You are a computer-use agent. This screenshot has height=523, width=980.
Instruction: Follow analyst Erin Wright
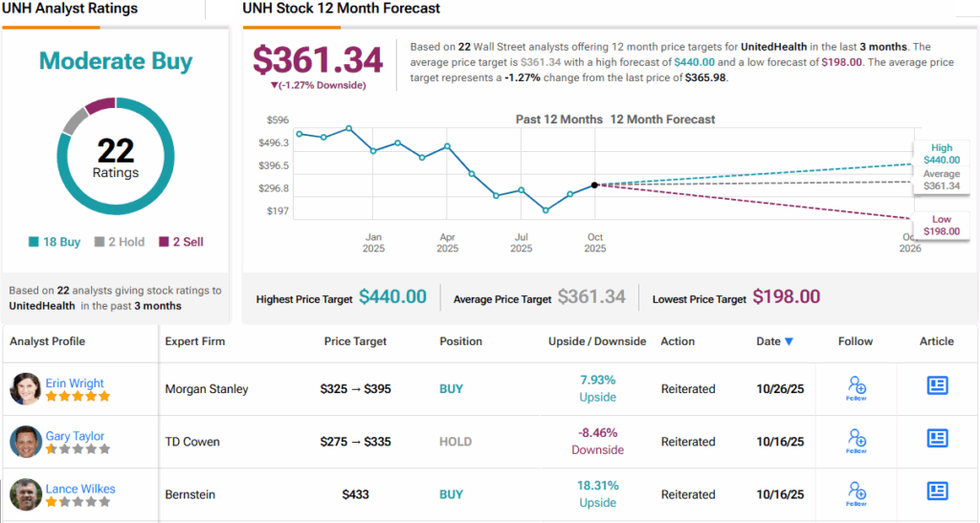tap(857, 388)
